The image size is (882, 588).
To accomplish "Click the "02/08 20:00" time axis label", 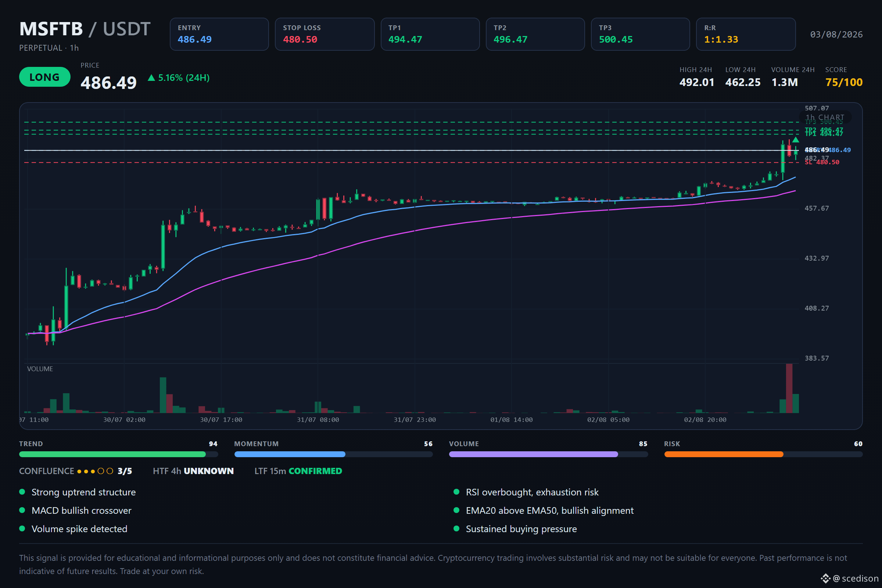I will [705, 420].
